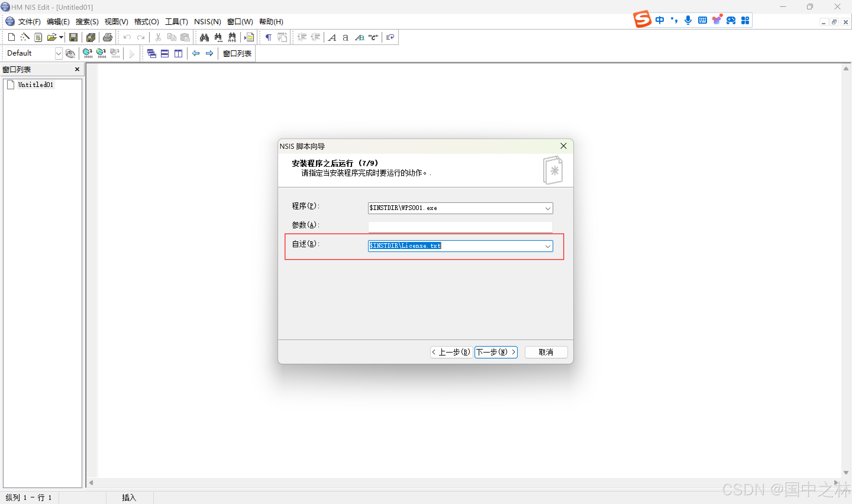Expand the recent files arrow beside Open

[61, 37]
